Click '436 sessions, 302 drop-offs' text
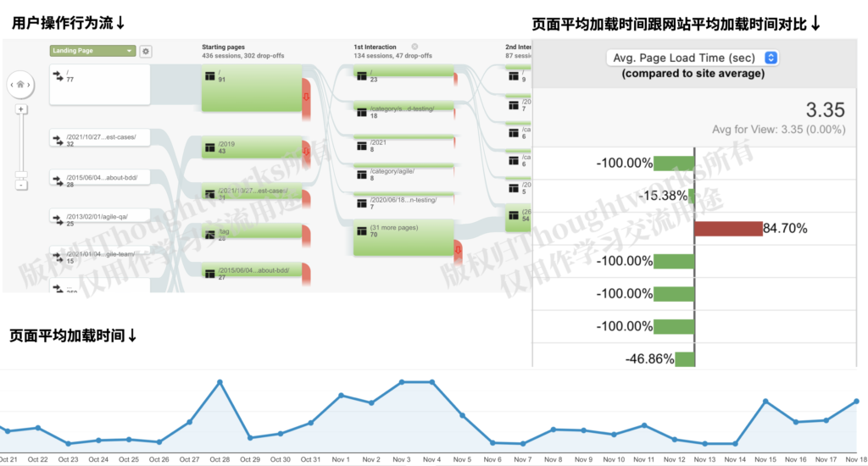Image resolution: width=868 pixels, height=466 pixels. coord(243,56)
